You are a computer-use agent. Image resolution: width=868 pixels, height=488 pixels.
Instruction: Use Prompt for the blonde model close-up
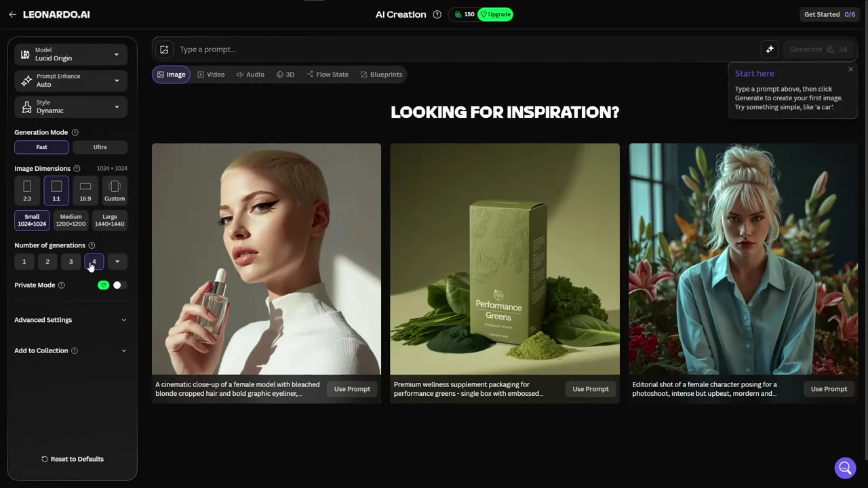(x=352, y=389)
